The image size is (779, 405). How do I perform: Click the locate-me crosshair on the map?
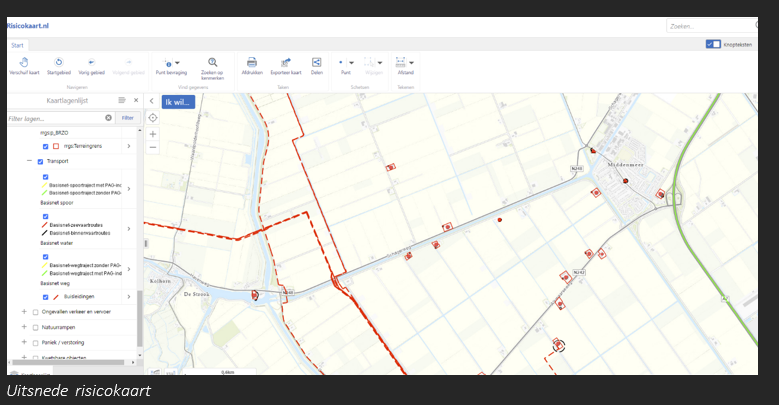(153, 117)
